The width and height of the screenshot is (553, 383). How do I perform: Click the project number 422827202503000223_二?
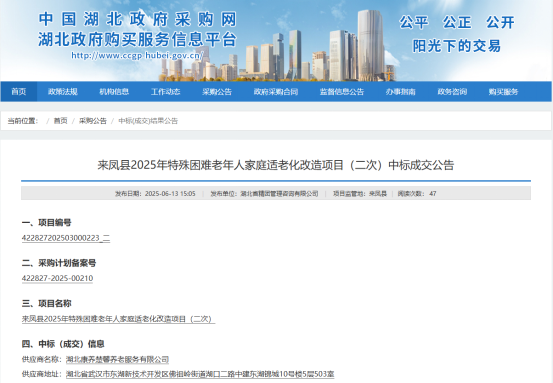click(66, 238)
